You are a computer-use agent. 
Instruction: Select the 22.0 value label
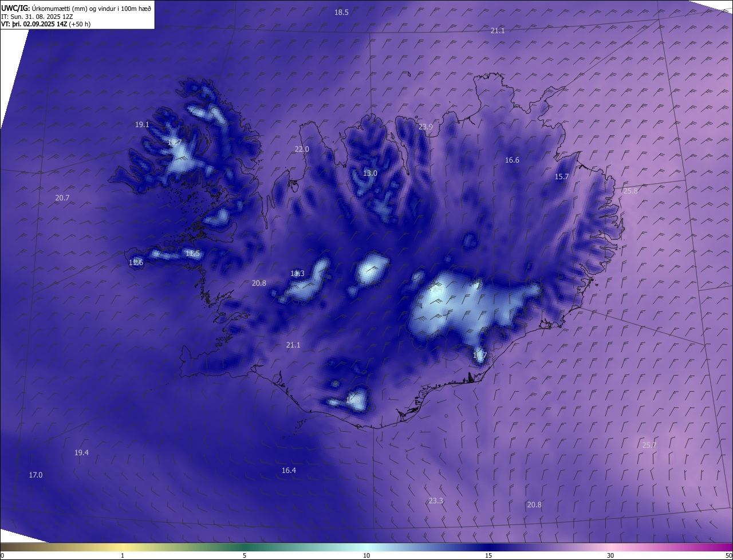(x=302, y=149)
